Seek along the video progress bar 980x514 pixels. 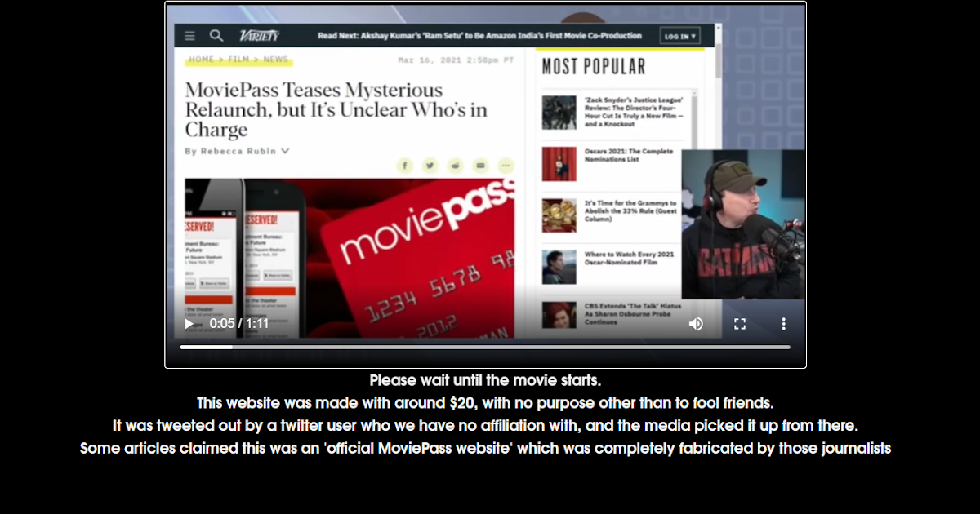click(x=485, y=348)
